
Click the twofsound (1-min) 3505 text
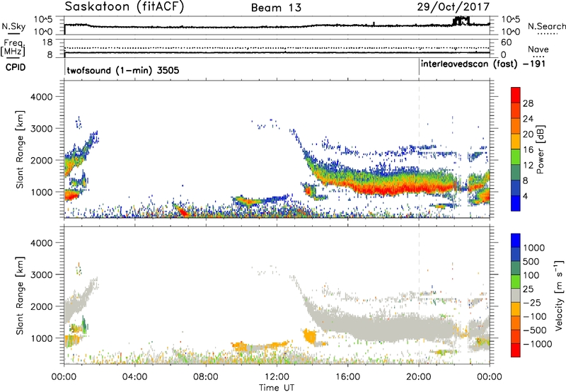click(123, 70)
